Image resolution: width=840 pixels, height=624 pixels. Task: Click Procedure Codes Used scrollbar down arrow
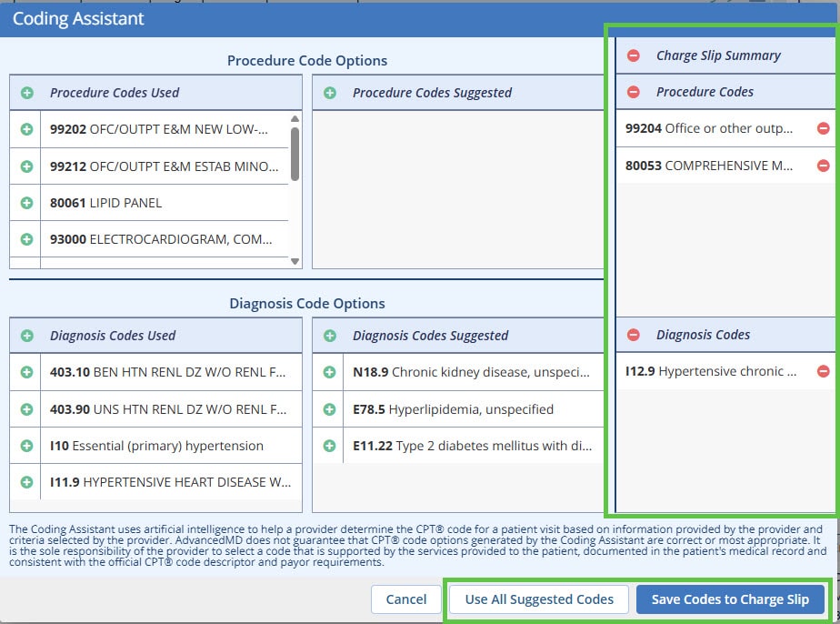click(x=295, y=261)
